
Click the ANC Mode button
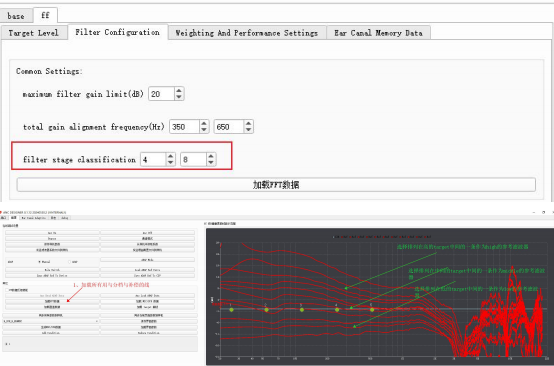(x=147, y=260)
